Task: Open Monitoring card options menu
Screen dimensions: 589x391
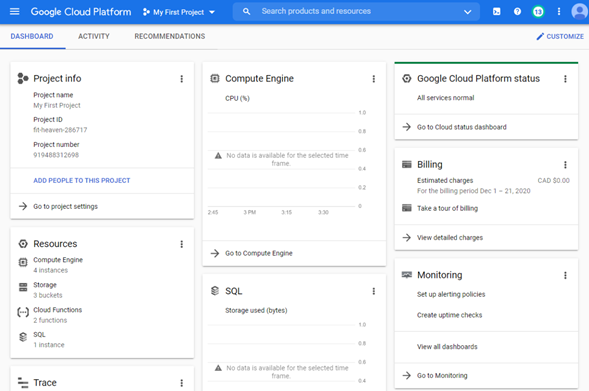Action: (565, 275)
